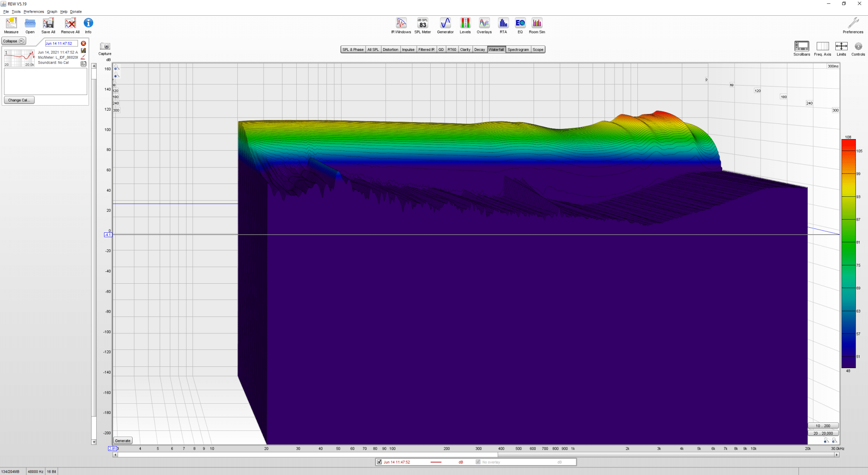This screenshot has width=868, height=475.
Task: Collapse the measurements panel
Action: pos(14,41)
